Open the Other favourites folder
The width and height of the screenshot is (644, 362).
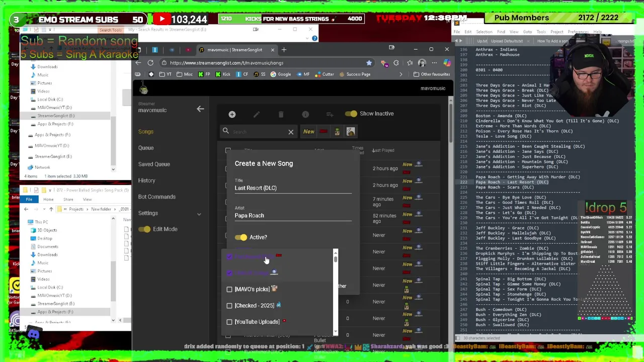[x=432, y=74]
